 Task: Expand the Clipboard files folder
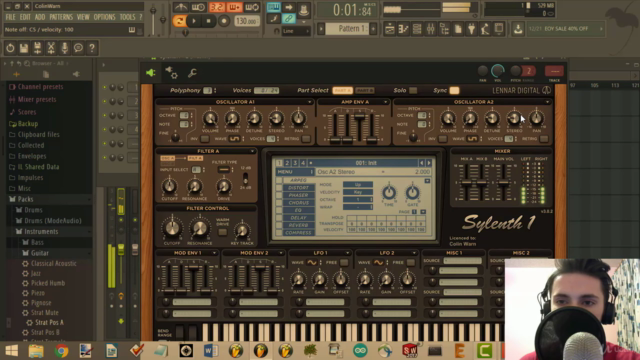(x=39, y=134)
